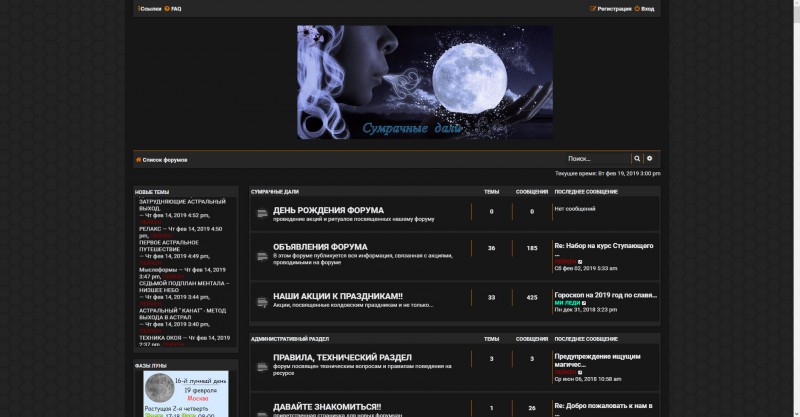Open new topic ЗАТРУДНЯЮЩИЕ АСТРАЛЬНЫЙ ВЫХОД

click(182, 205)
